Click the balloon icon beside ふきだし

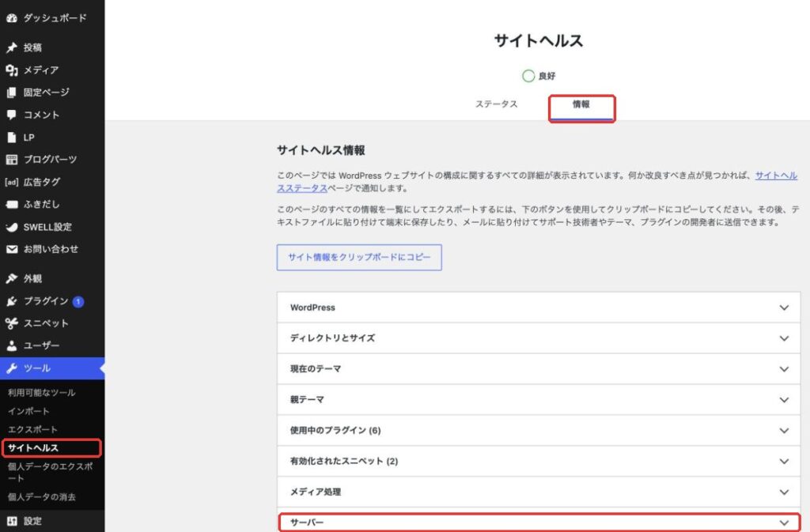pyautogui.click(x=11, y=204)
